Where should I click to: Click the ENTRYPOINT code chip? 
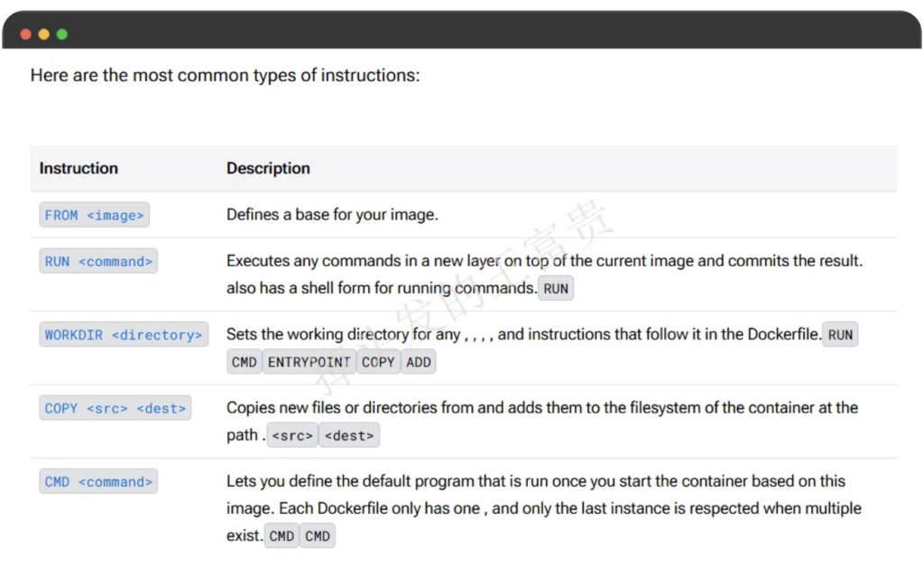(309, 362)
